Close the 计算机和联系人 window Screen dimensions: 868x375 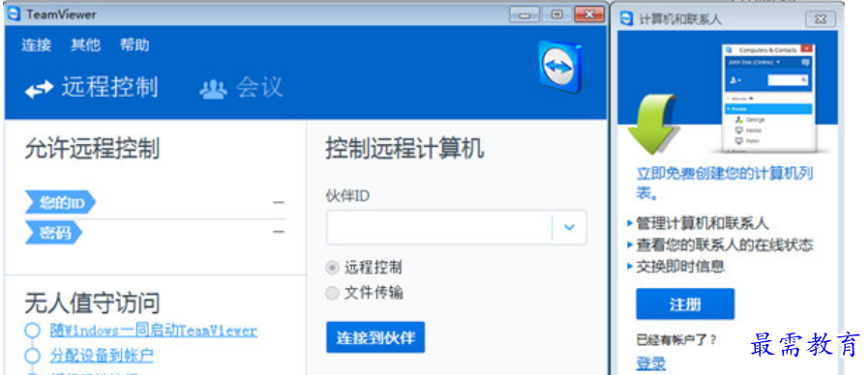coord(820,19)
